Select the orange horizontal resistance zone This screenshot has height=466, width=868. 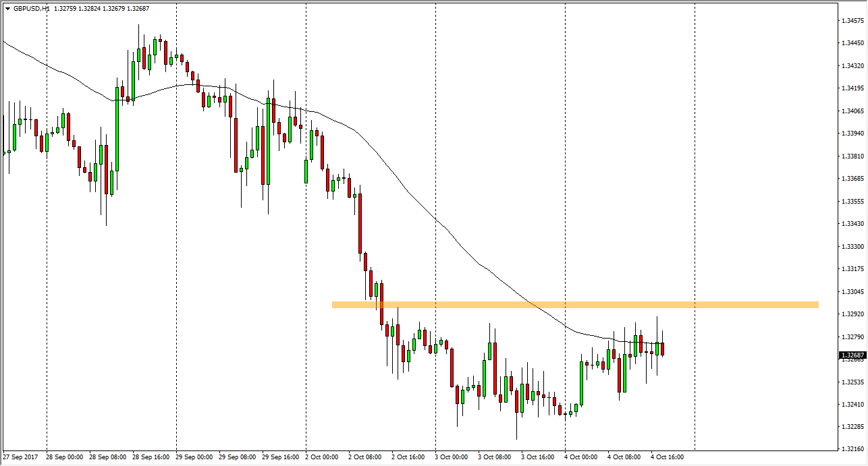[574, 305]
